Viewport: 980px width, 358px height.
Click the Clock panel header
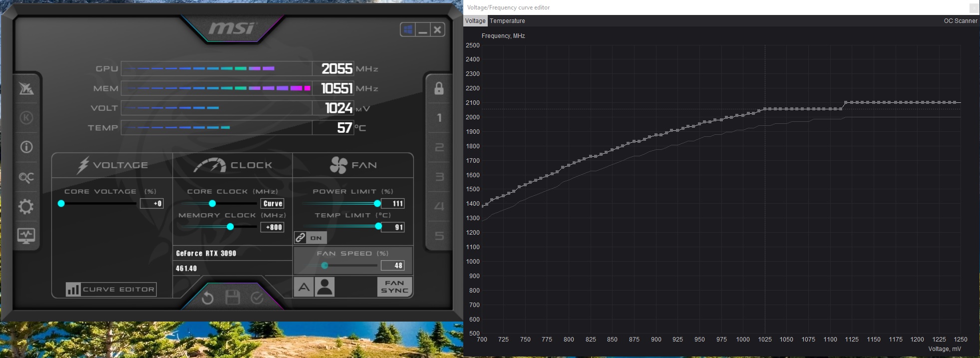(x=233, y=165)
